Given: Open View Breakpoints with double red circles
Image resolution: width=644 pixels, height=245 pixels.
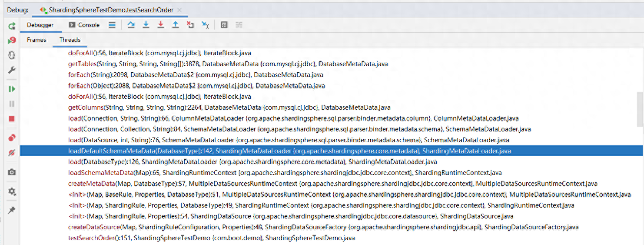Looking at the screenshot, I should [x=12, y=138].
